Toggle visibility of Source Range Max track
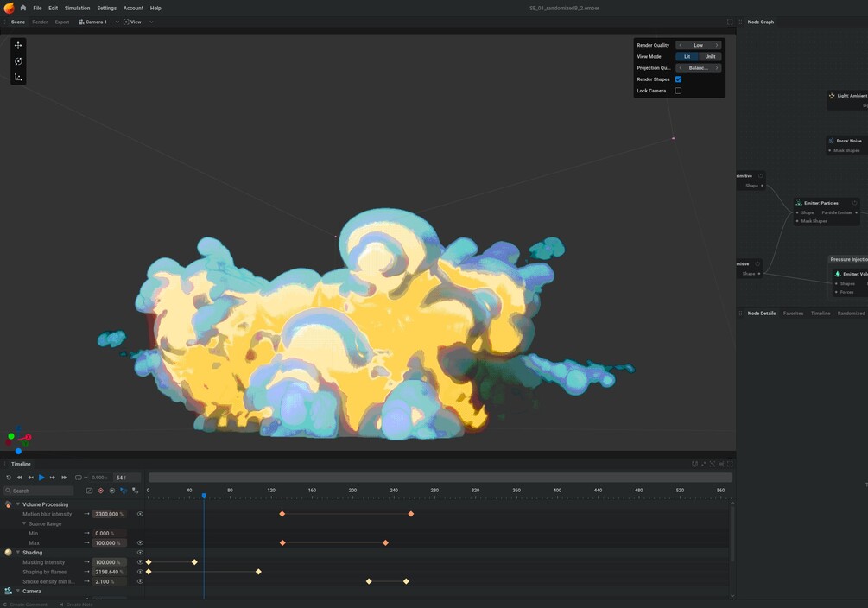The height and width of the screenshot is (608, 868). 140,542
